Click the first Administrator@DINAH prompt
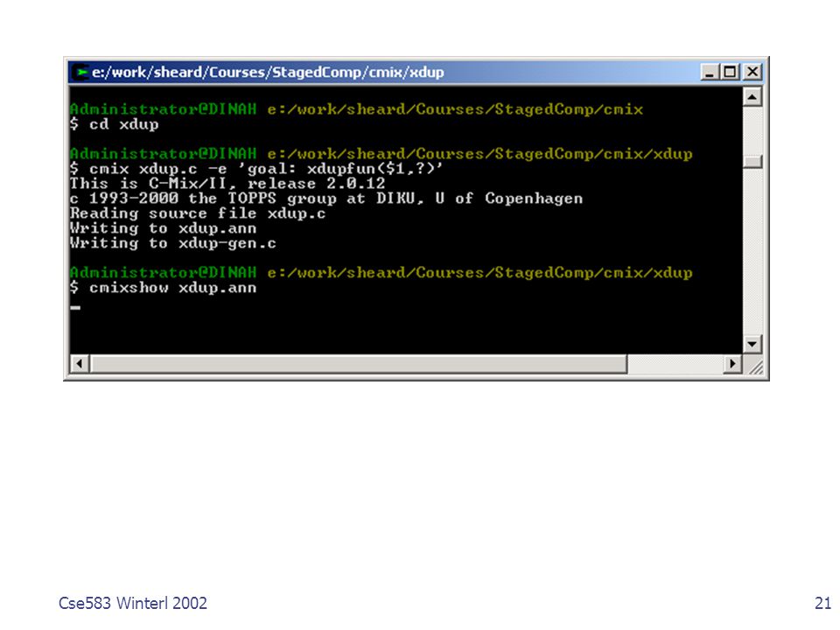This screenshot has width=840, height=630. pyautogui.click(x=164, y=109)
